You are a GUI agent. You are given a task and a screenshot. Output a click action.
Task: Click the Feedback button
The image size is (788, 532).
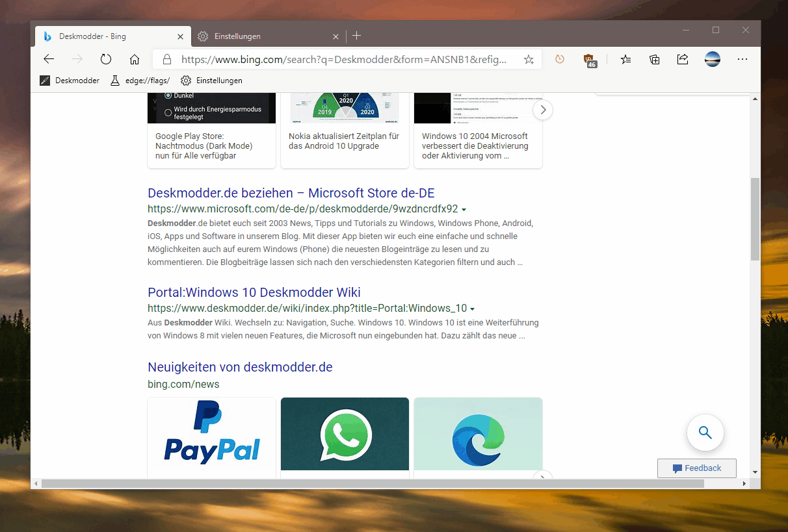[697, 468]
